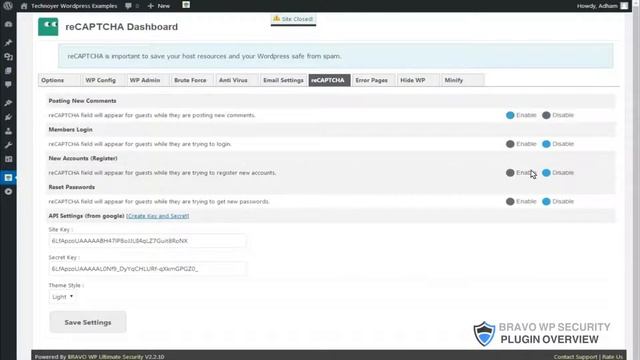
Task: Open the WordPress logo menu
Action: tap(8, 6)
